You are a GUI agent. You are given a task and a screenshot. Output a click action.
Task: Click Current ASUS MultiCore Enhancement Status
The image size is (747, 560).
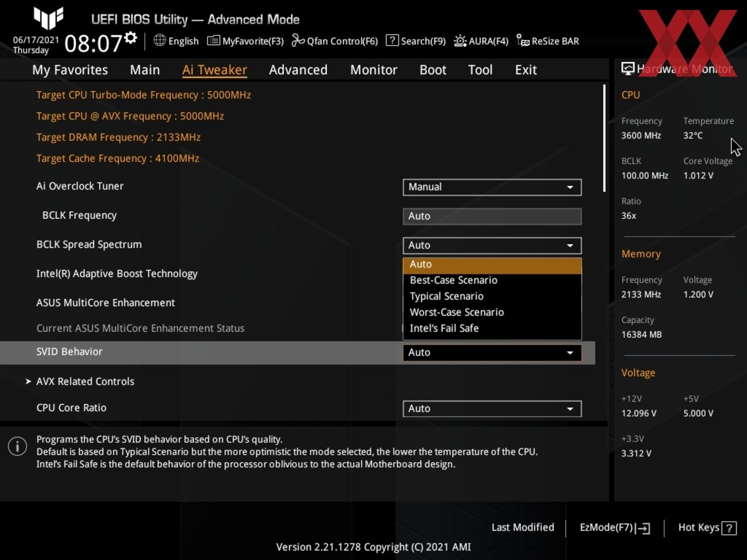[140, 328]
